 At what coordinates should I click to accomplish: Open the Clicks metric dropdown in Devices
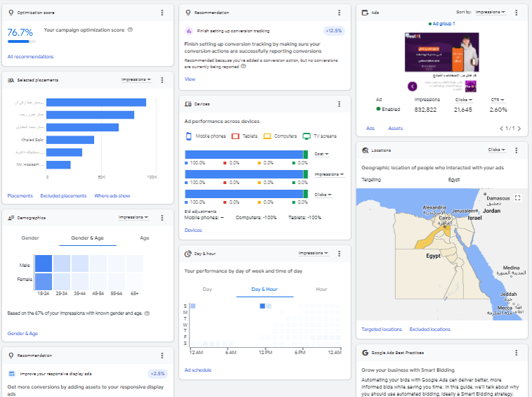coord(323,195)
